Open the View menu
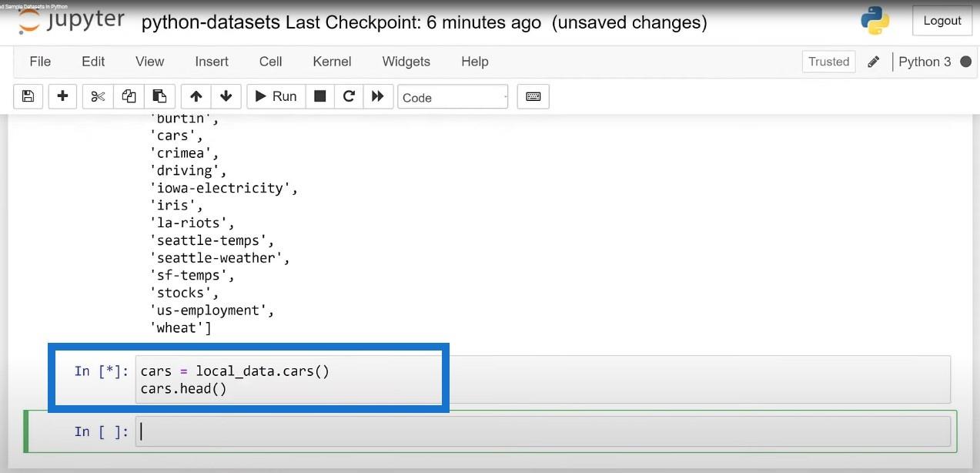Image resolution: width=980 pixels, height=473 pixels. [149, 62]
